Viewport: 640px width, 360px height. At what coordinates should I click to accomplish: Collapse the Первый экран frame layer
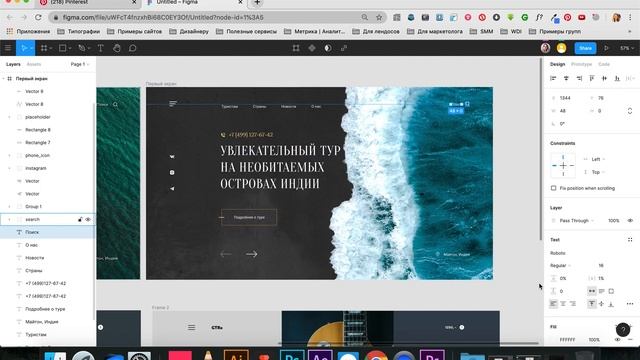(4, 78)
